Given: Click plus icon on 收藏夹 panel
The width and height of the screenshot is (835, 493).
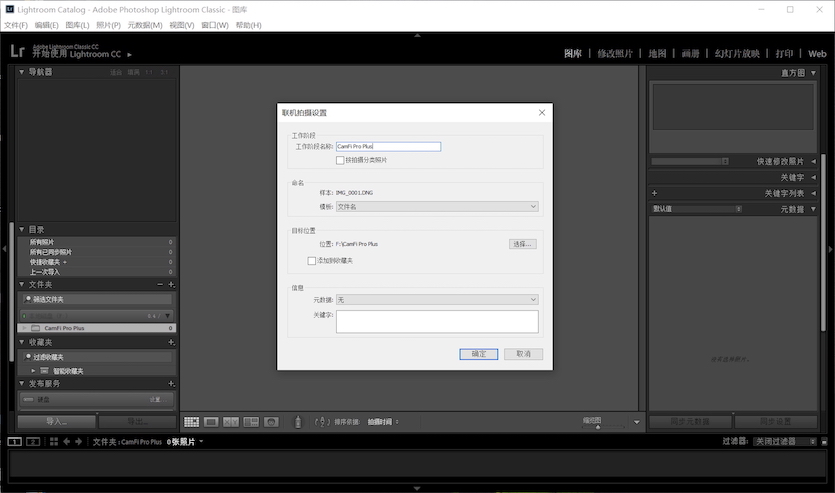Looking at the screenshot, I should point(171,342).
